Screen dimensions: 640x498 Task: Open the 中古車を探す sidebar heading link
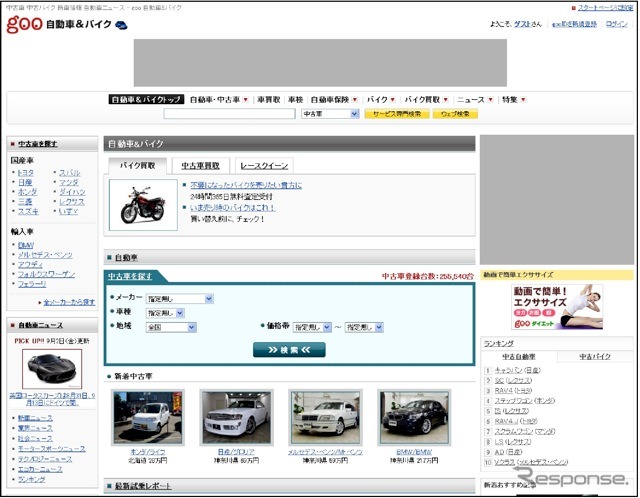pos(38,144)
